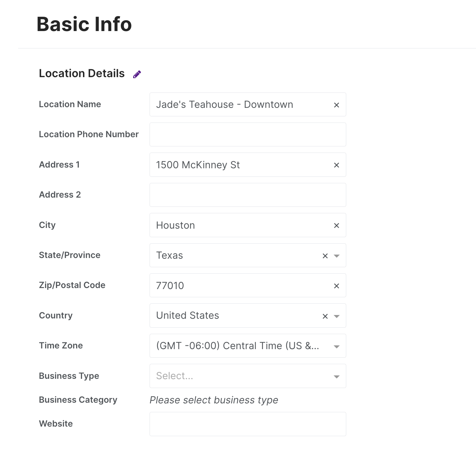Click the Basic Info page title
This screenshot has width=476, height=458.
pyautogui.click(x=84, y=24)
